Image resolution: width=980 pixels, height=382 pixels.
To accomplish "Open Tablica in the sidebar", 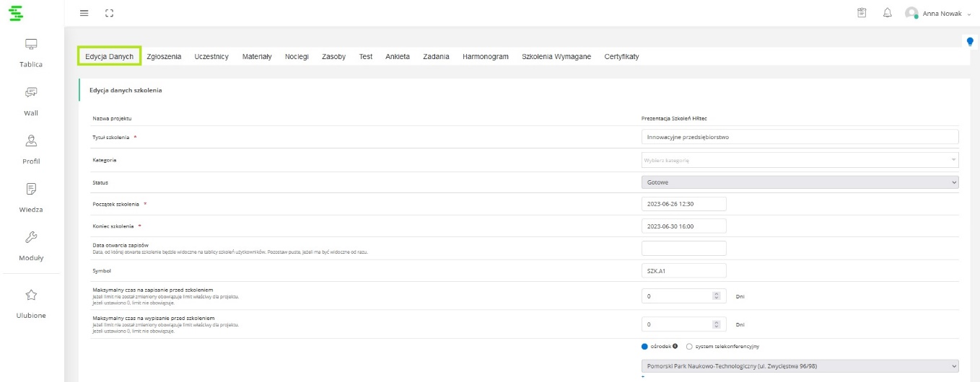I will (31, 53).
